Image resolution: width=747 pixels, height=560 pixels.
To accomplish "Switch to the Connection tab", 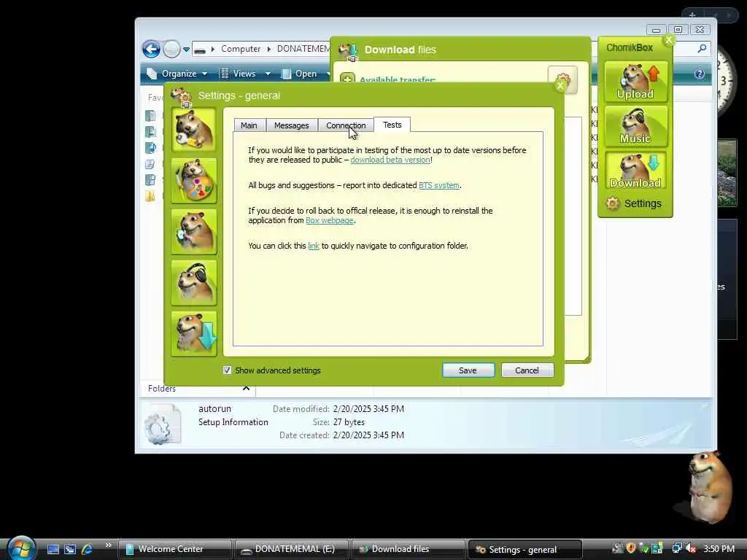I will [346, 125].
